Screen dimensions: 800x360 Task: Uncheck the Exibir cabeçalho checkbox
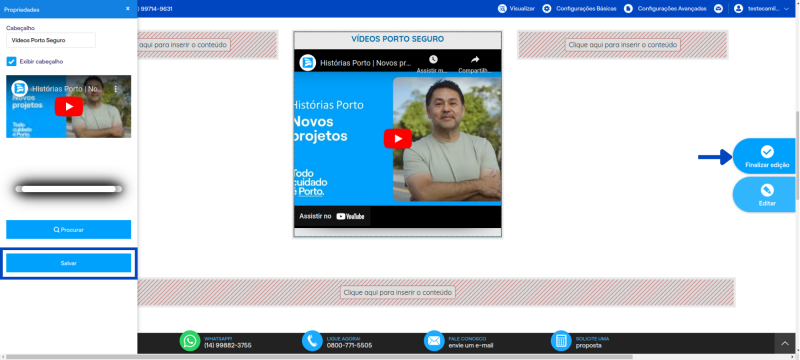pyautogui.click(x=11, y=61)
